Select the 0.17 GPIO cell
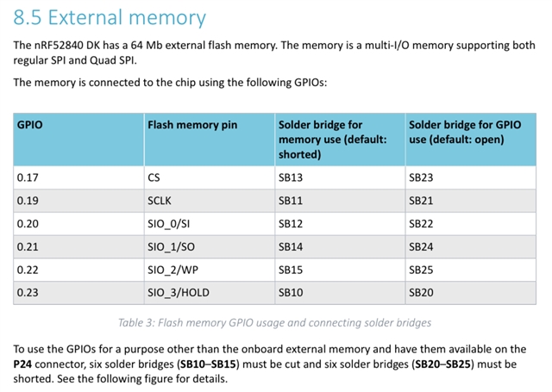The height and width of the screenshot is (392, 552). pos(78,177)
